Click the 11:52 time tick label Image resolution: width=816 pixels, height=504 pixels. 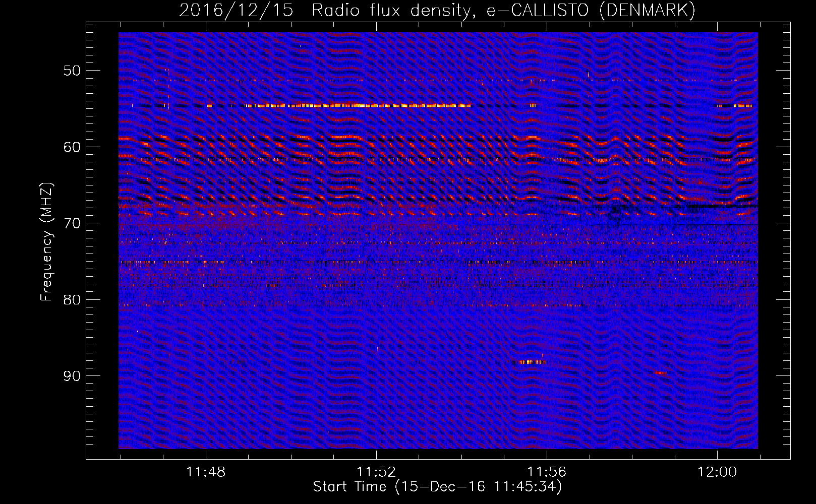(376, 472)
